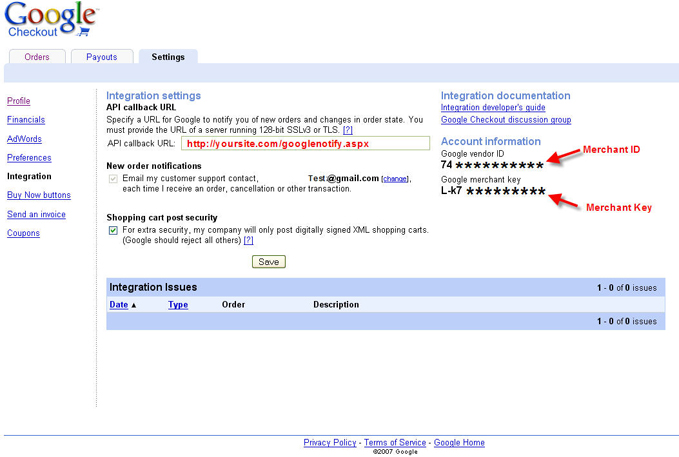
Task: Click the Integration Issues heading
Action: pyautogui.click(x=153, y=287)
